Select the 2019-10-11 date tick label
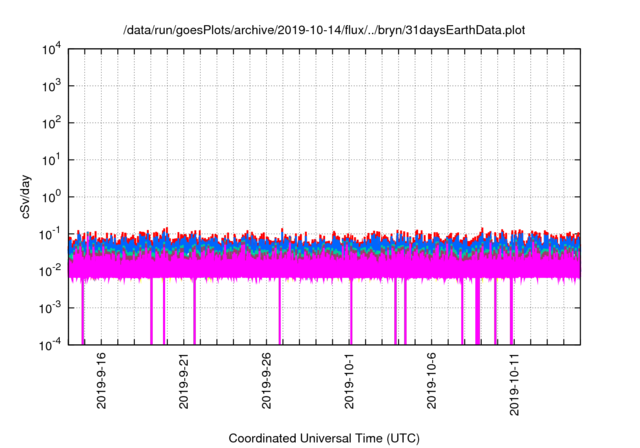Image resolution: width=640 pixels, height=448 pixels. tap(515, 384)
